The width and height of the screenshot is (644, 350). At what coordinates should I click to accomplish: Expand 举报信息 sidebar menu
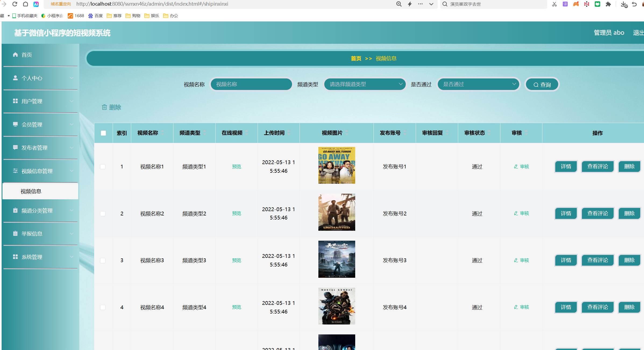pyautogui.click(x=40, y=234)
